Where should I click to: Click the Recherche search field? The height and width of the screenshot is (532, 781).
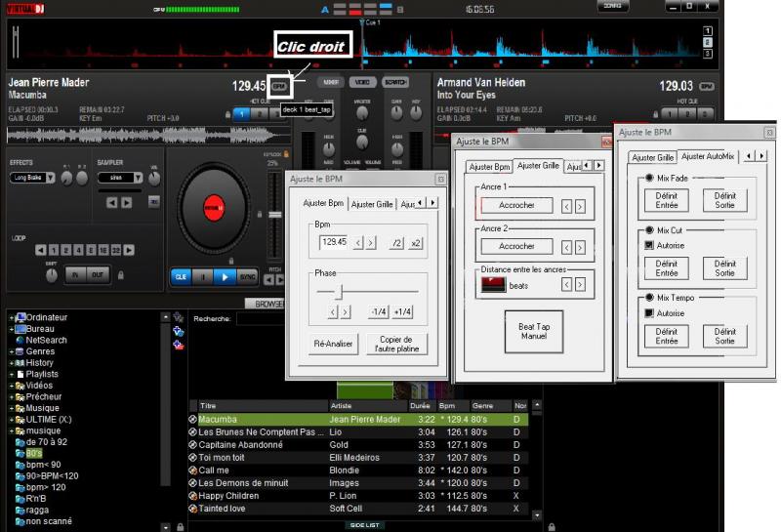(261, 319)
